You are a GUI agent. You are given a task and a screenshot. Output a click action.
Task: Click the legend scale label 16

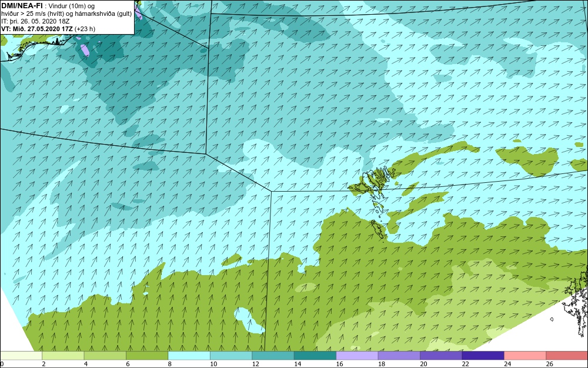click(x=339, y=364)
